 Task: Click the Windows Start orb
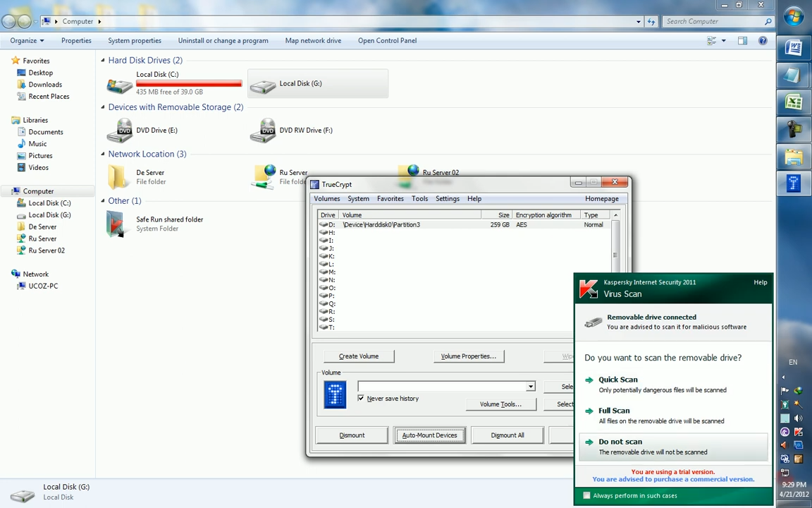click(794, 16)
